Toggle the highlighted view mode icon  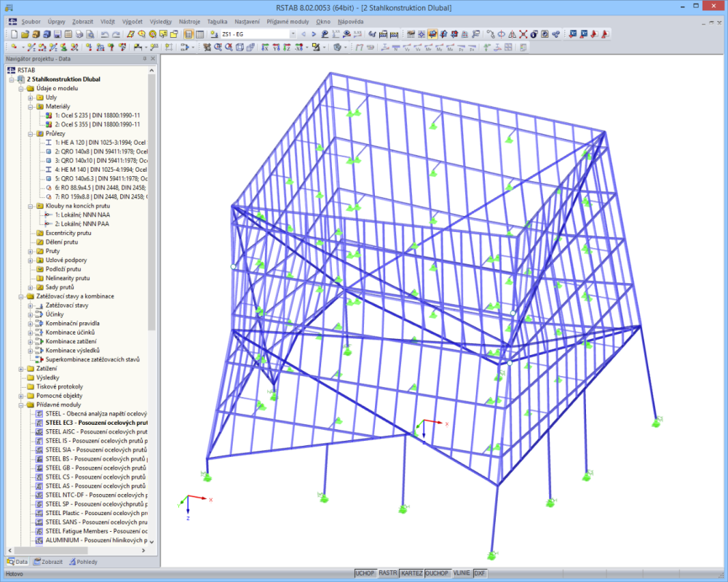point(432,34)
